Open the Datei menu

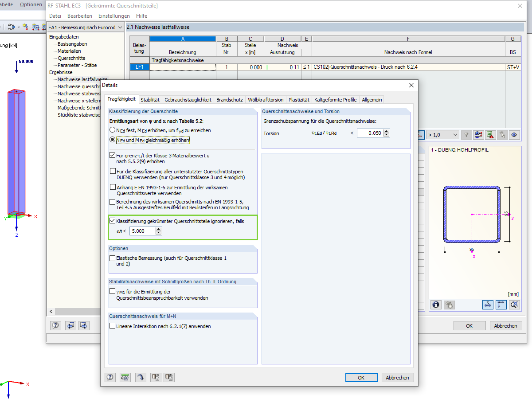tap(55, 16)
